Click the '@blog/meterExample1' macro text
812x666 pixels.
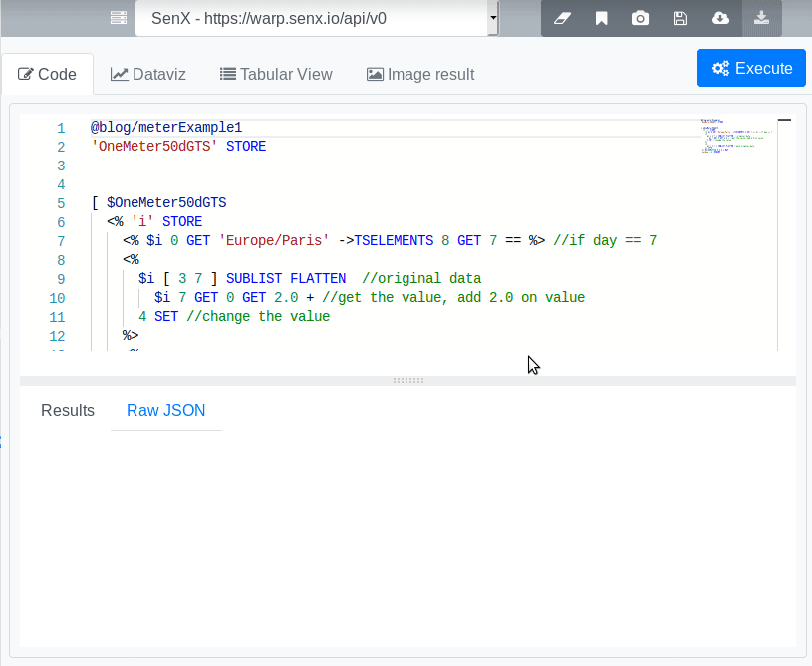pos(166,127)
